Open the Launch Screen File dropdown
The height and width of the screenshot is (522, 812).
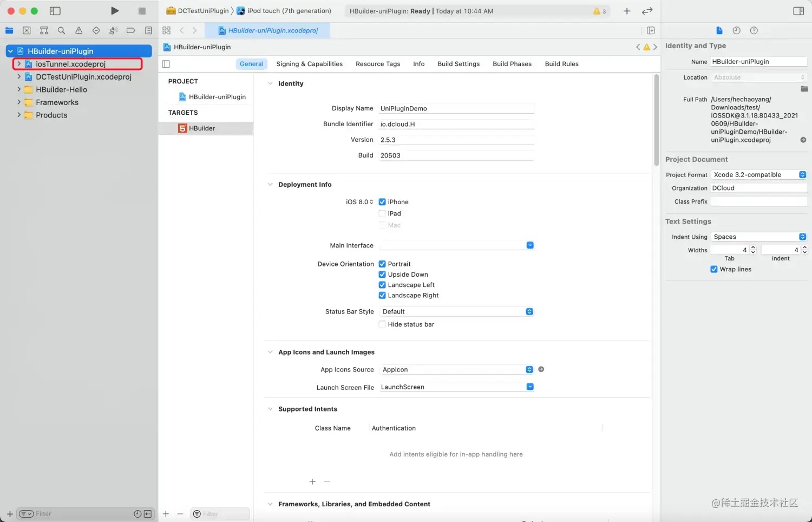(x=456, y=387)
